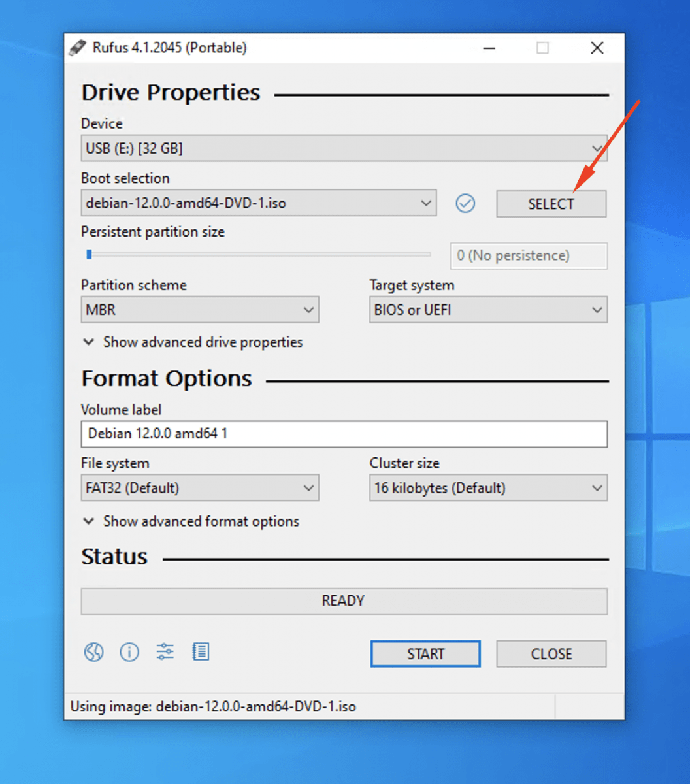Open the Rufus settings icon
690x784 pixels.
pos(165,651)
